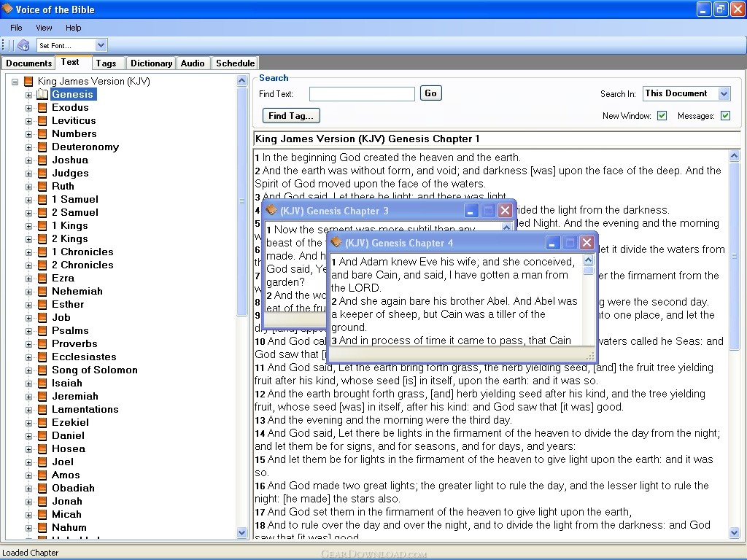The image size is (747, 560).
Task: Click the book icon beside Daniel
Action: click(x=42, y=436)
